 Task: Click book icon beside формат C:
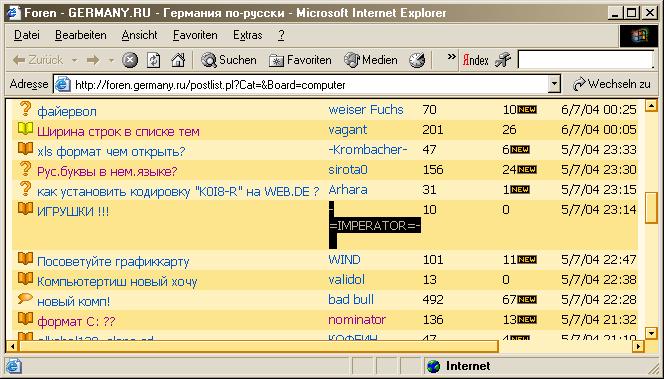point(25,318)
